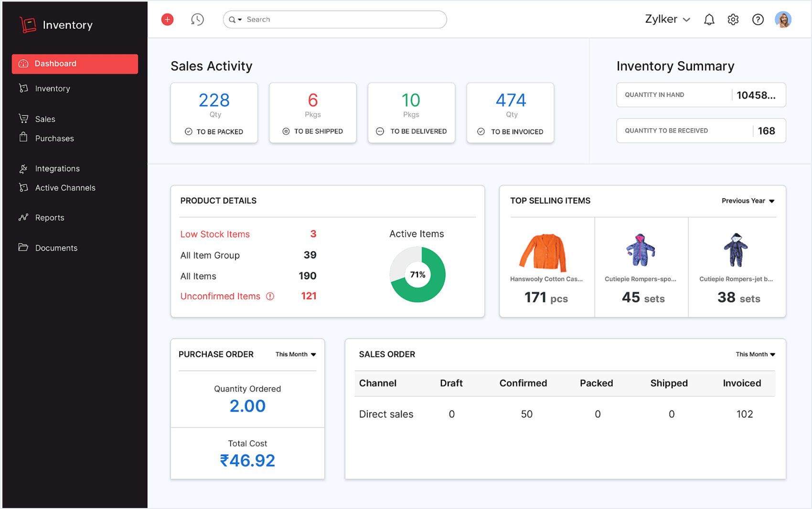Open the quick create plus icon
812x509 pixels.
click(167, 19)
